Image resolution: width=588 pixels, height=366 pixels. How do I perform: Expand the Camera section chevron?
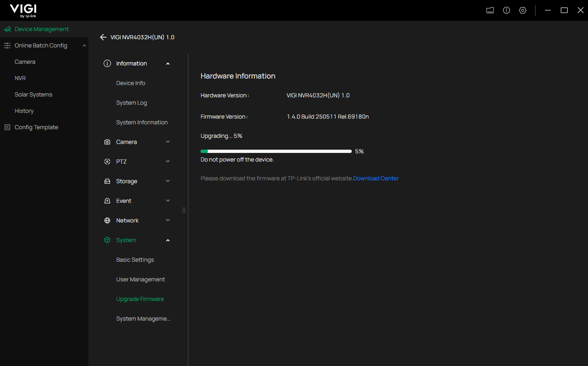pos(168,142)
